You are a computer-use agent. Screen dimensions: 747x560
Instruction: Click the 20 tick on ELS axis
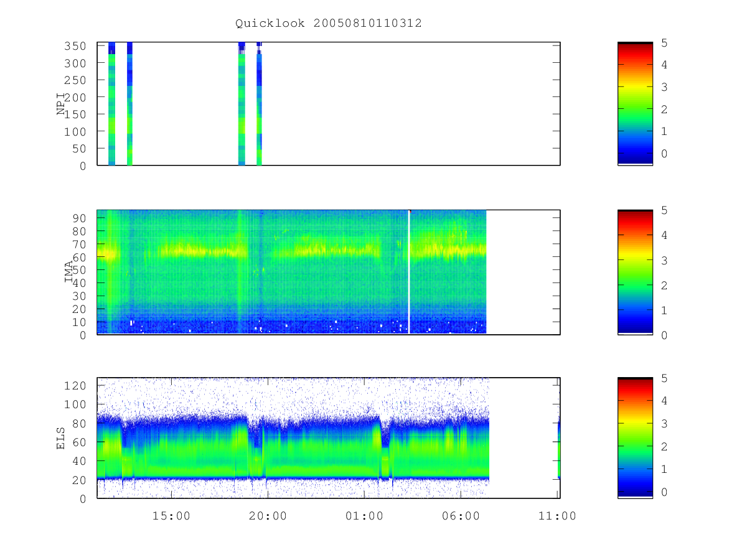click(x=79, y=480)
